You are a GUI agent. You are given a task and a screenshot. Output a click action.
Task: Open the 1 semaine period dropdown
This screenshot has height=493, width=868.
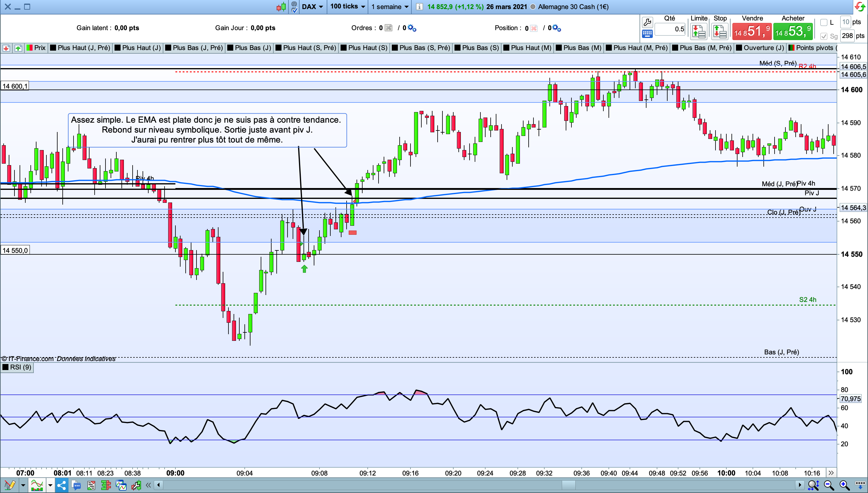point(390,6)
